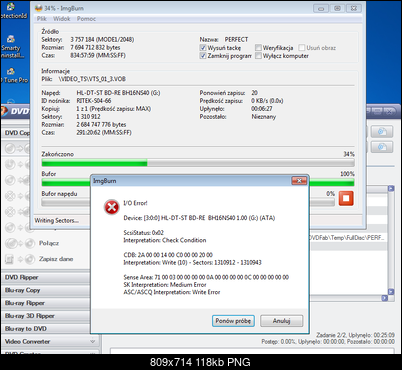Toggle Usuń obraz checkbox
Viewport: 402px width, 370px height.
[x=302, y=48]
